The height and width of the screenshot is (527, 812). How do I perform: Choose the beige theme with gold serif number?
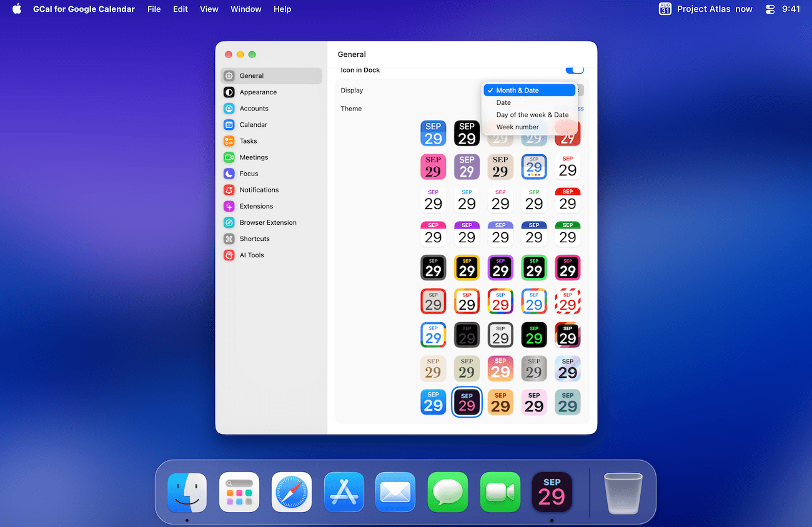[433, 368]
